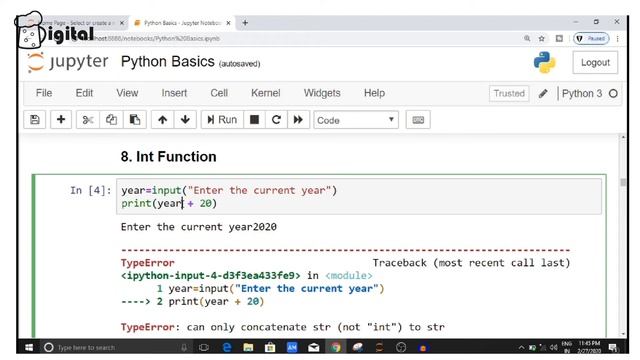Image resolution: width=640 pixels, height=360 pixels.
Task: Interrupt the kernel with stop icon
Action: 254,120
